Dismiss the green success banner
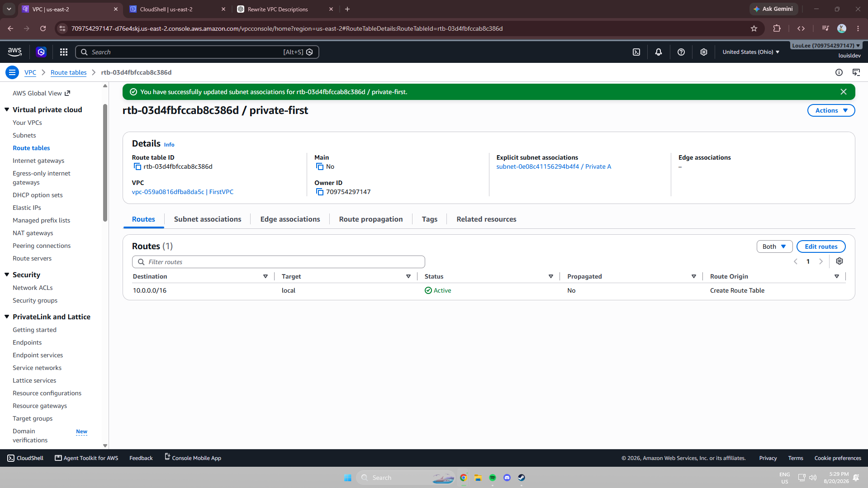 click(x=844, y=92)
